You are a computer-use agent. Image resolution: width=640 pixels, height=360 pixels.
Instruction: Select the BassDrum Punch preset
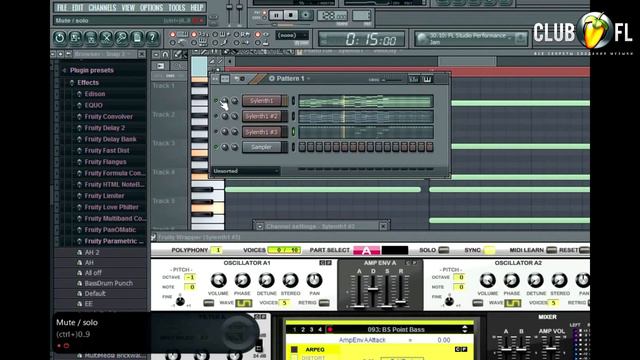pos(109,283)
